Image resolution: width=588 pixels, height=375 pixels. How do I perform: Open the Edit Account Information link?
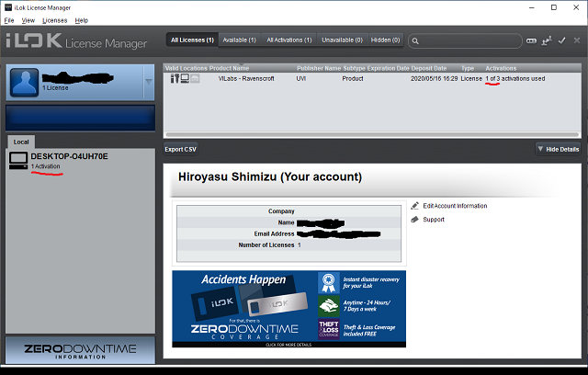click(x=455, y=206)
